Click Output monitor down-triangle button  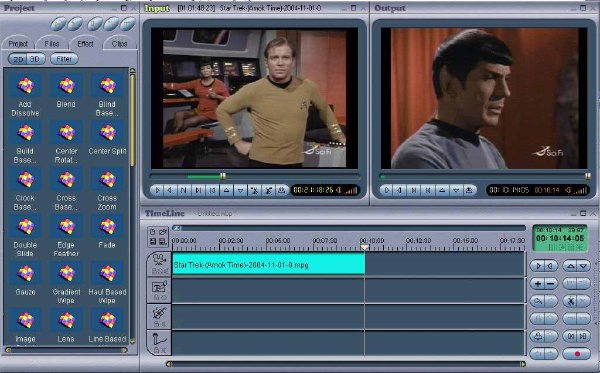pyautogui.click(x=456, y=190)
